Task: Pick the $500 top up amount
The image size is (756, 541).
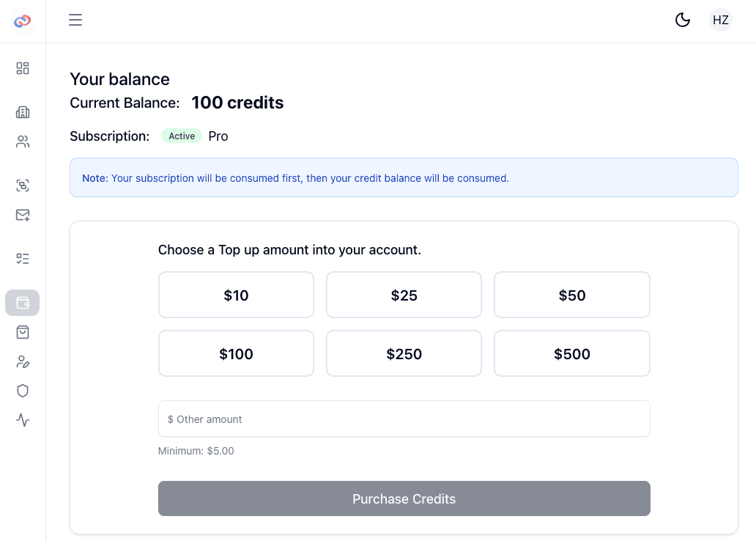Action: click(x=572, y=354)
